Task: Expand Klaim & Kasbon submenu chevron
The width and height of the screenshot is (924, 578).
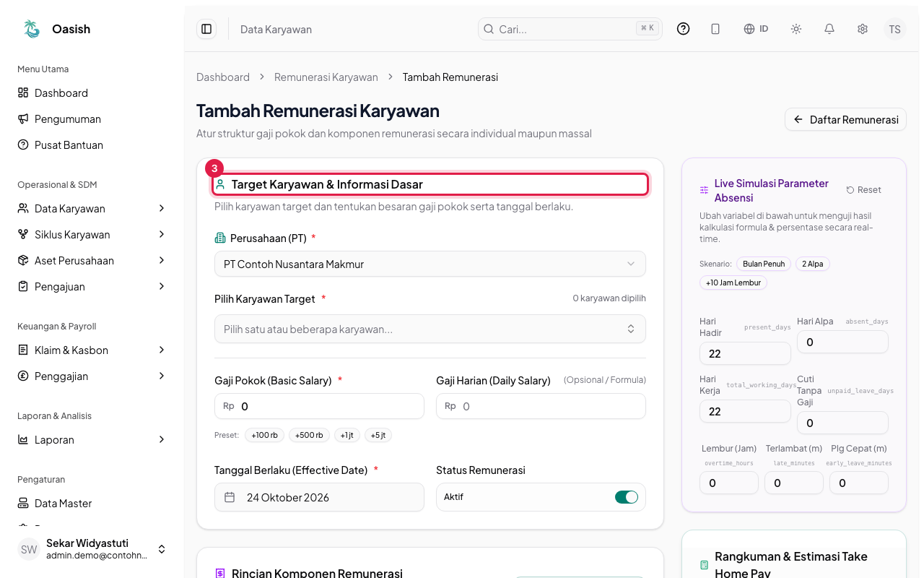Action: (162, 350)
